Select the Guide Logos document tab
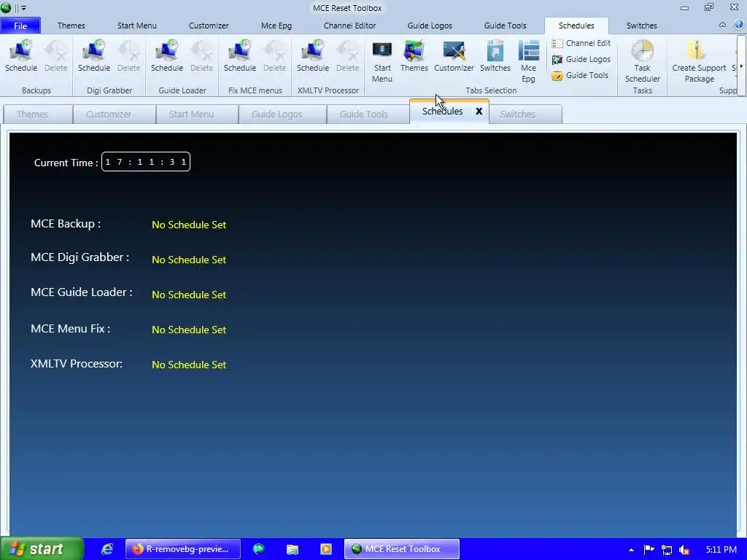This screenshot has width=747, height=560. [282, 114]
